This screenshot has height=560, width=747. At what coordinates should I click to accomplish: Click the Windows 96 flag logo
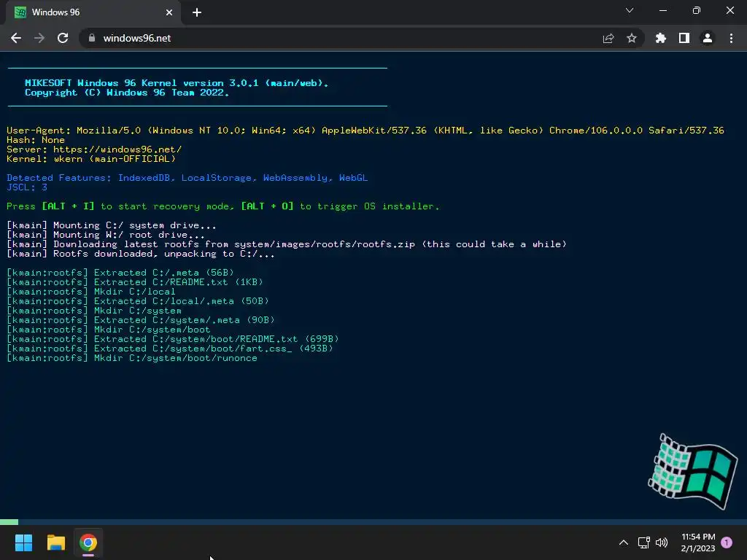coord(693,471)
